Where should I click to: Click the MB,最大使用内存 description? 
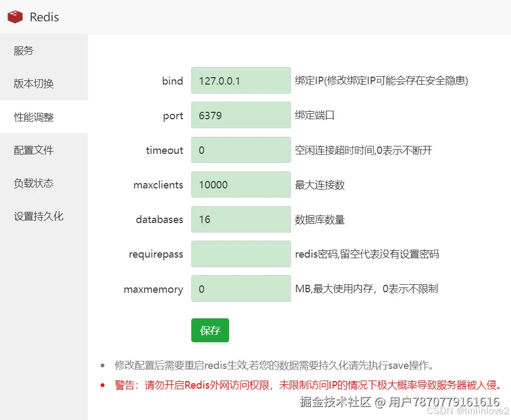[x=366, y=289]
